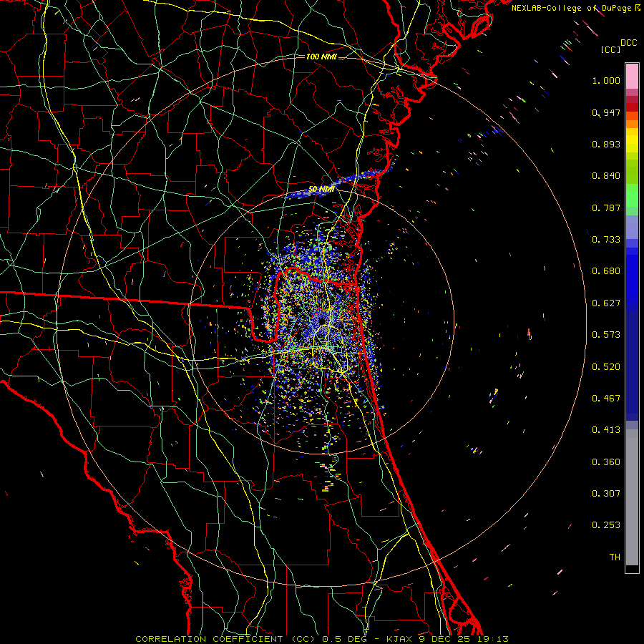Select the 0.680 legend value
The image size is (644, 644).
606,271
